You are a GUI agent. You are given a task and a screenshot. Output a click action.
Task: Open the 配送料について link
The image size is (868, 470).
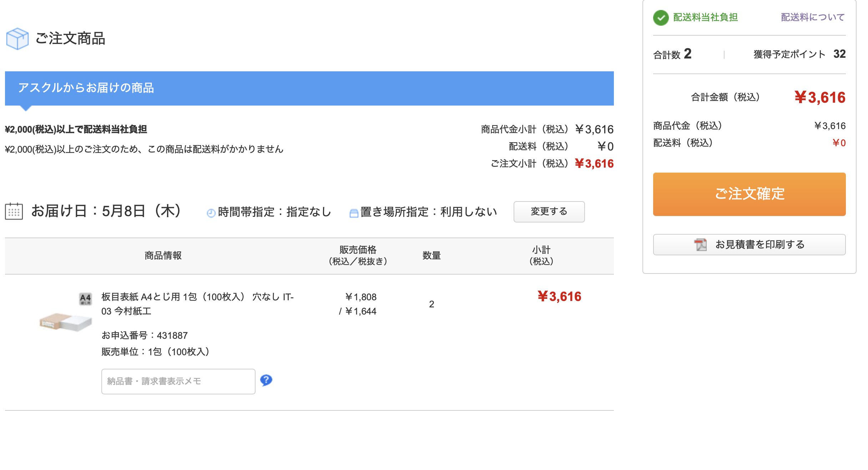812,17
